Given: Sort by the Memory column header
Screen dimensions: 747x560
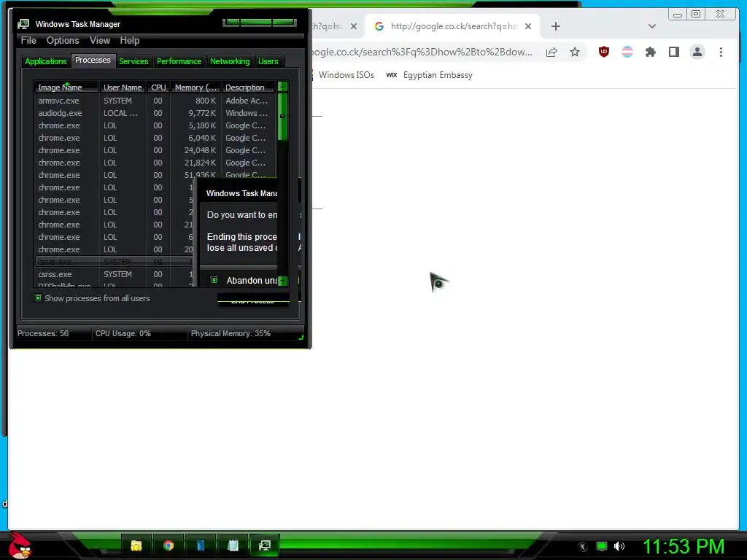Looking at the screenshot, I should 196,87.
